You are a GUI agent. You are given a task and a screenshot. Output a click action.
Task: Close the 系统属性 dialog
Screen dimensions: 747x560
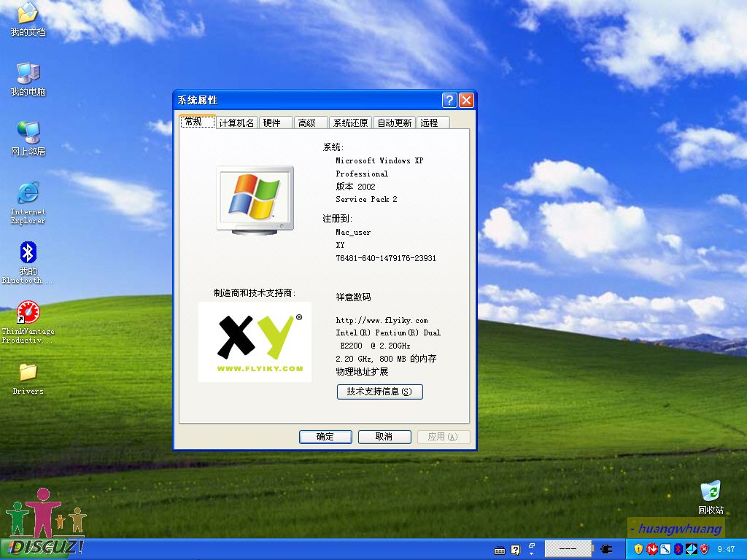coord(466,100)
